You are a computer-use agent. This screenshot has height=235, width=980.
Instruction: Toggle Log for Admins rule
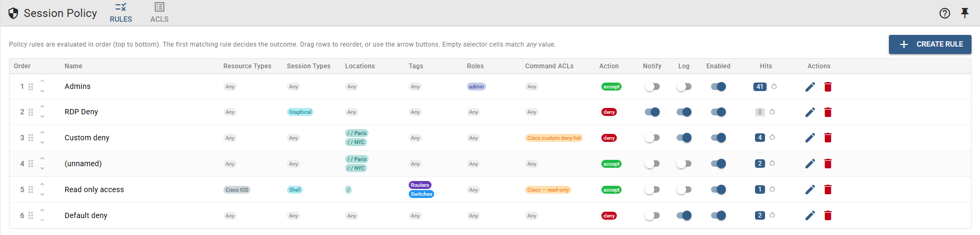(684, 87)
